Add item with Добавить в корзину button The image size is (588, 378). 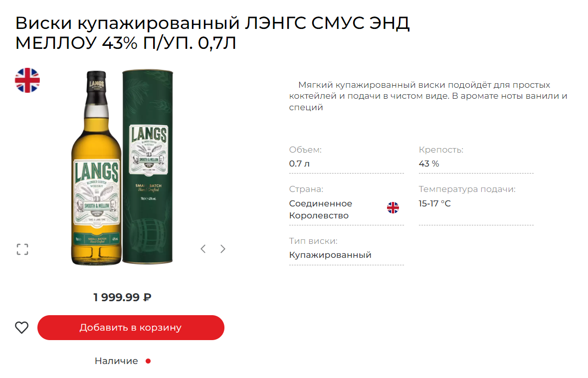[x=131, y=328]
